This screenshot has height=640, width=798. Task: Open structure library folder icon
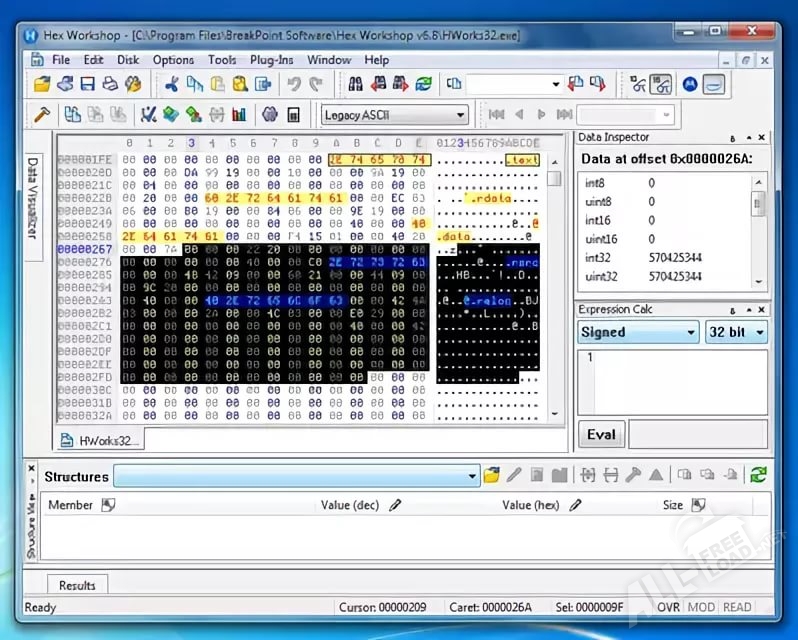(491, 475)
